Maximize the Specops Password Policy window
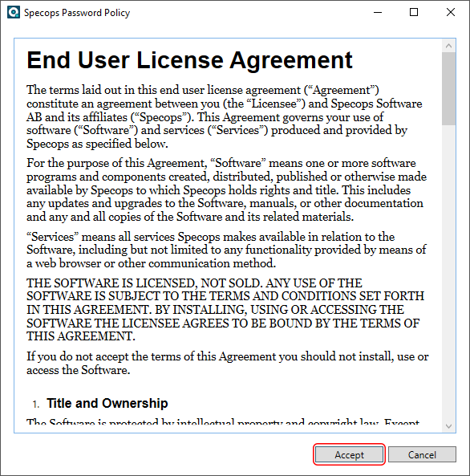This screenshot has height=476, width=470. 414,13
